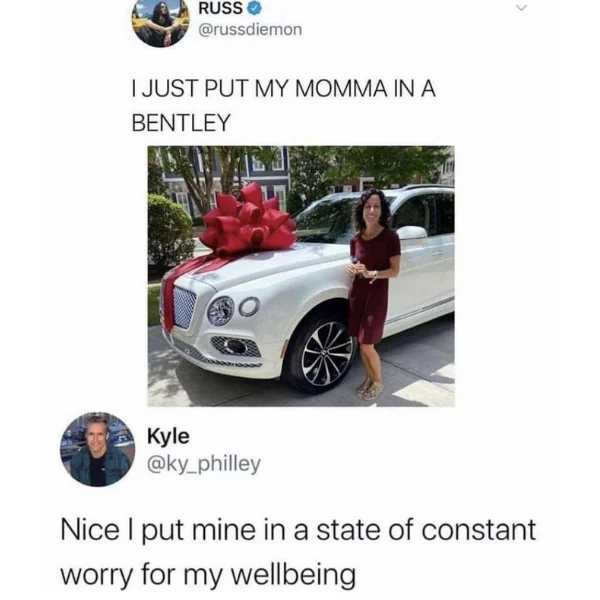600x600 pixels.
Task: Click the Bentley's front wheel rim
Action: [x=326, y=353]
